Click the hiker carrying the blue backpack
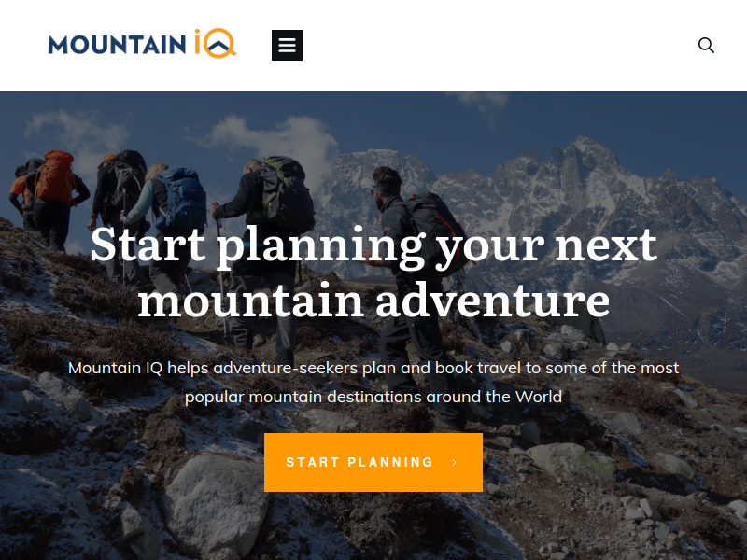747x560 pixels. [173, 215]
